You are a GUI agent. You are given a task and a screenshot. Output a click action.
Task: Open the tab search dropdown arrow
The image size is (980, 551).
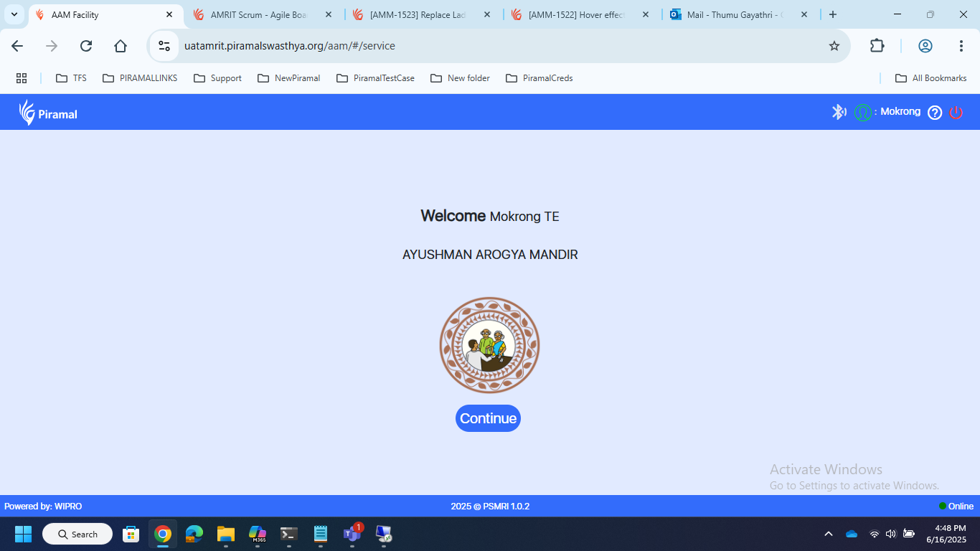pos(14,14)
